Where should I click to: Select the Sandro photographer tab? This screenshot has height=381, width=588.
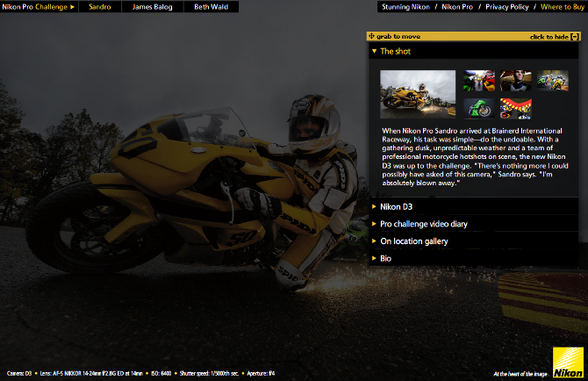[x=100, y=7]
